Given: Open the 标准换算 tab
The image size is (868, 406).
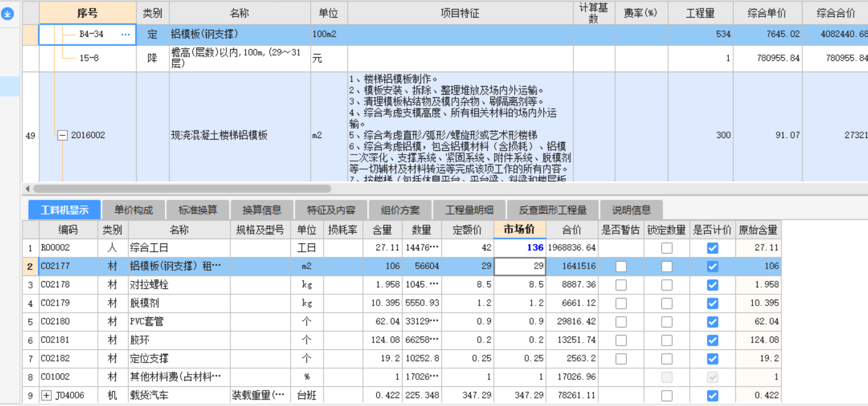Looking at the screenshot, I should (198, 210).
